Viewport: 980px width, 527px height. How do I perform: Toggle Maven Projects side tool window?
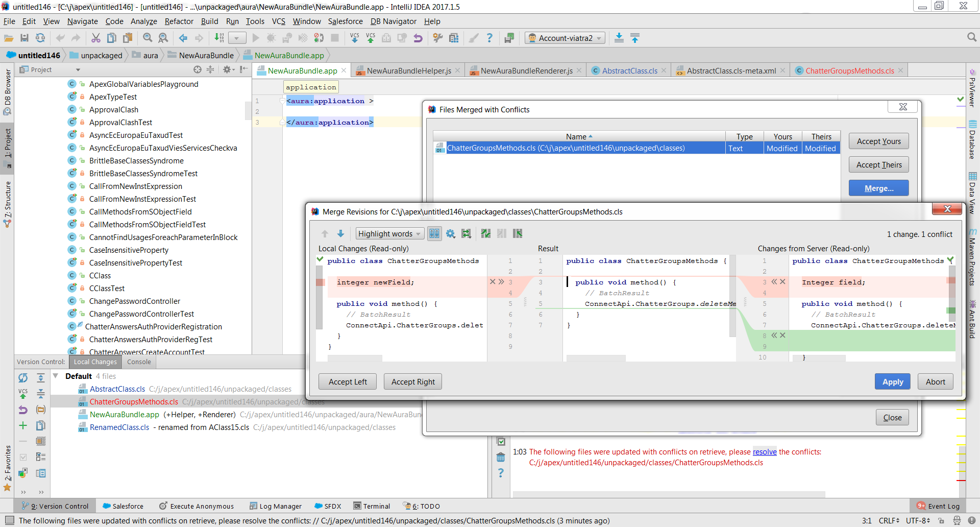(972, 257)
